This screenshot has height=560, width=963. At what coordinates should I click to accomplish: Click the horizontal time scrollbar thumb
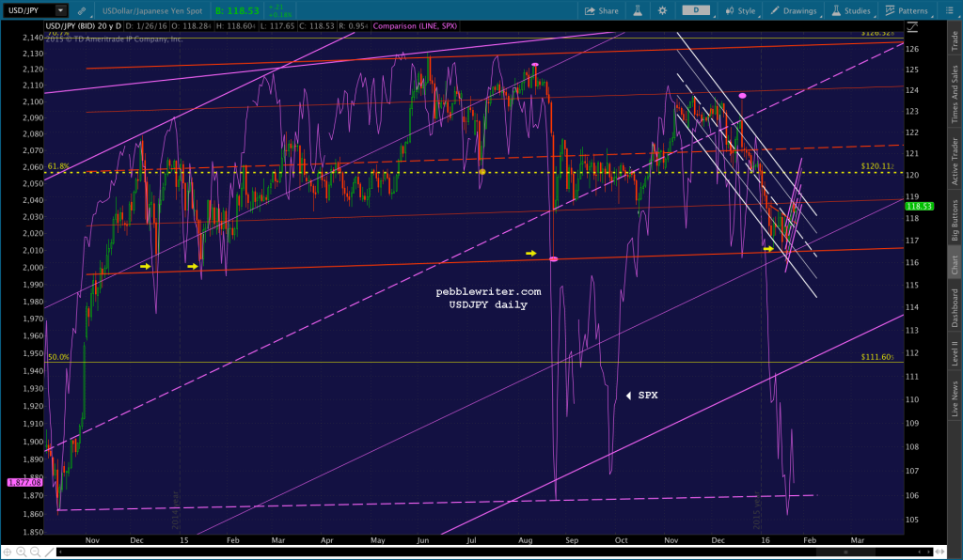click(846, 552)
